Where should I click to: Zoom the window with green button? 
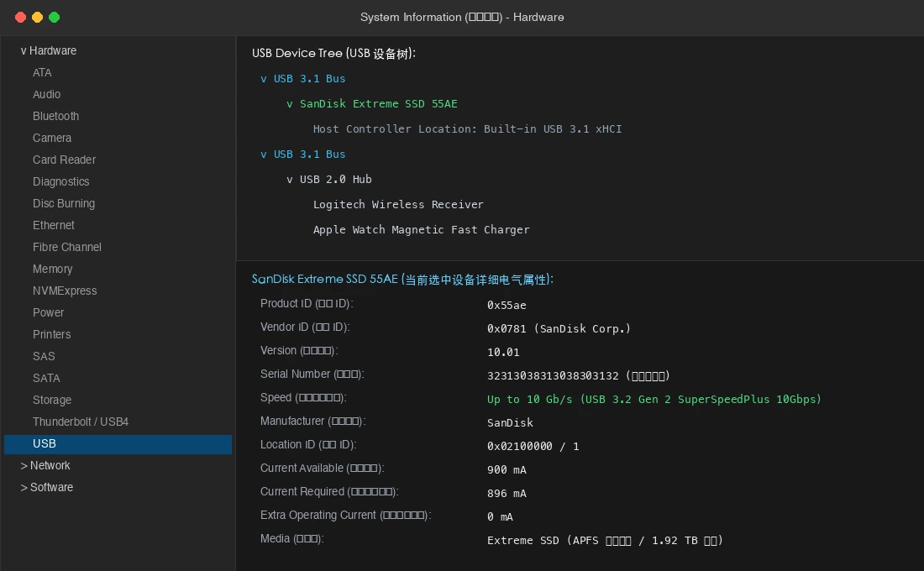tap(55, 17)
